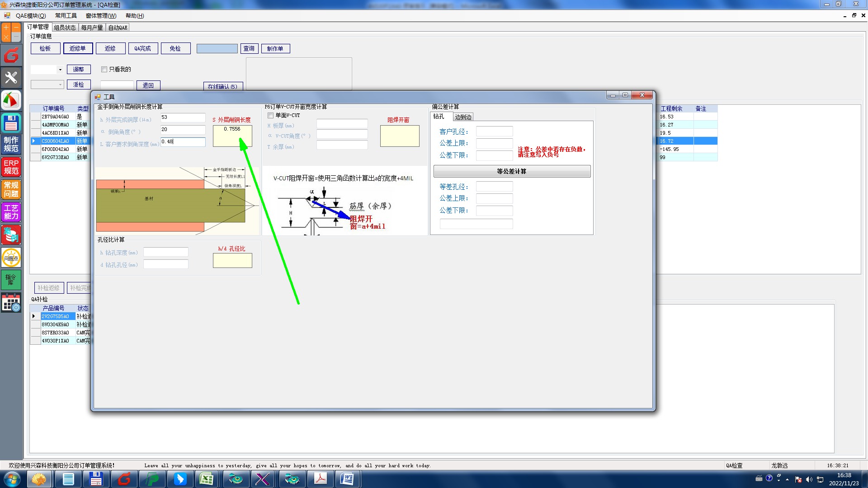The height and width of the screenshot is (488, 868).
Task: Expand the dropdown next to 派检 button
Action: [x=60, y=85]
